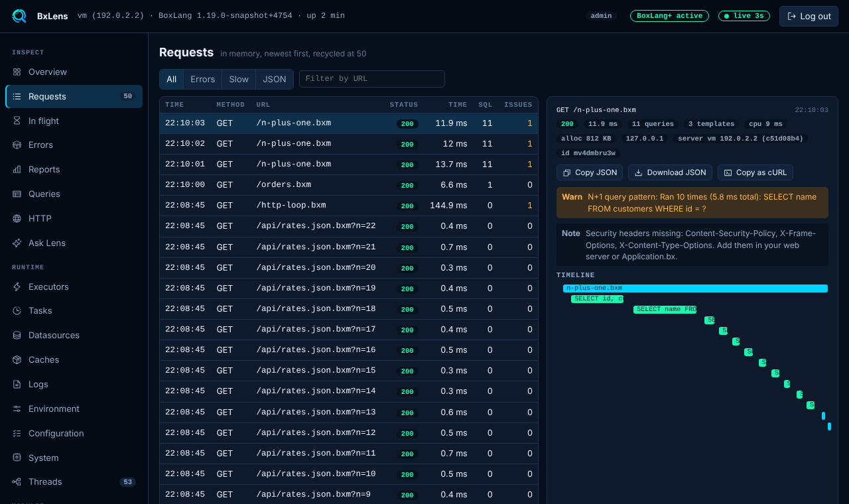Open the Overview icon in sidebar
The height and width of the screenshot is (504, 849).
click(17, 72)
